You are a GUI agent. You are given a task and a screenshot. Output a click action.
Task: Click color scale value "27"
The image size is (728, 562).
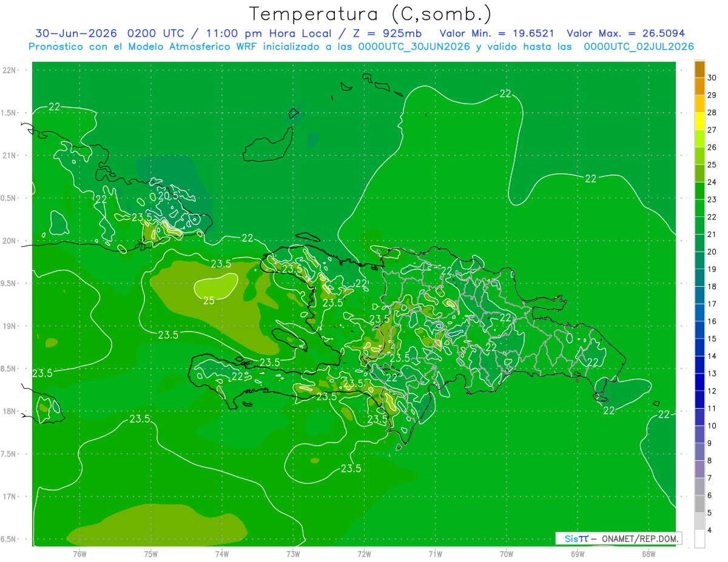(x=712, y=130)
